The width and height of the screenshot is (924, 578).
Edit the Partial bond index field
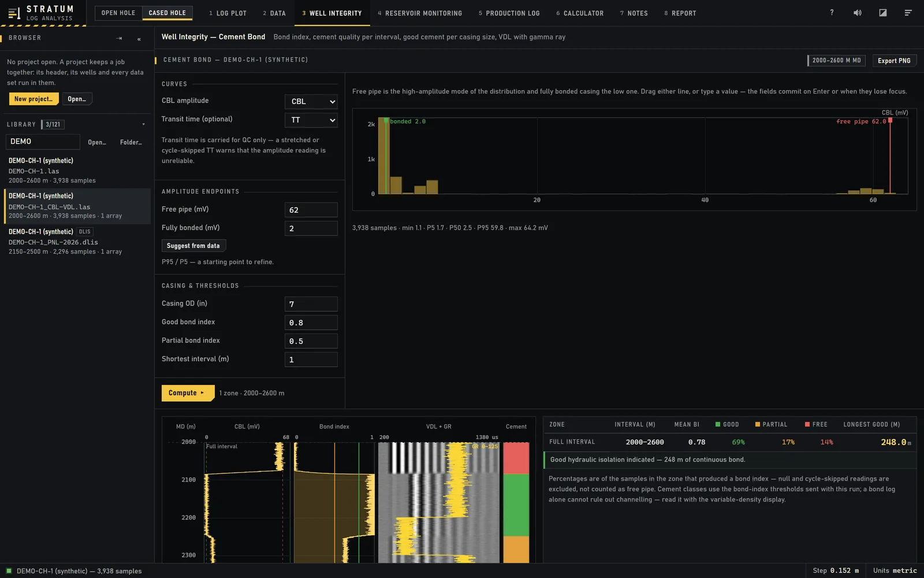311,341
